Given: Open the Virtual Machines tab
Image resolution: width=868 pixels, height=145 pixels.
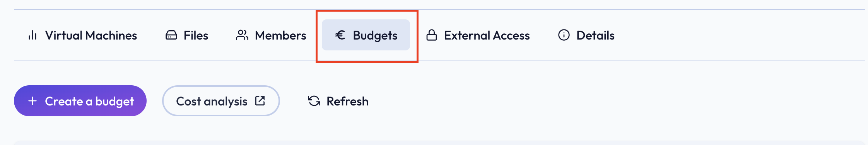Looking at the screenshot, I should point(83,35).
